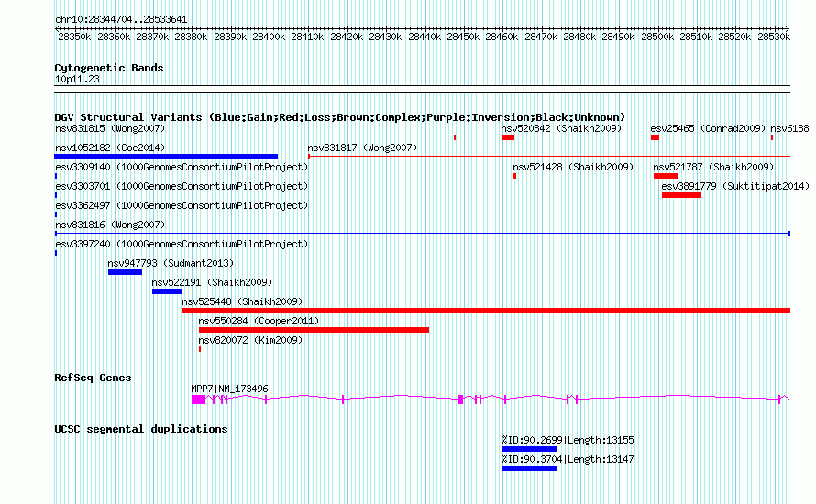Viewport: 816px width, 504px height.
Task: Click the esv3303701 variant label
Action: pyautogui.click(x=182, y=186)
